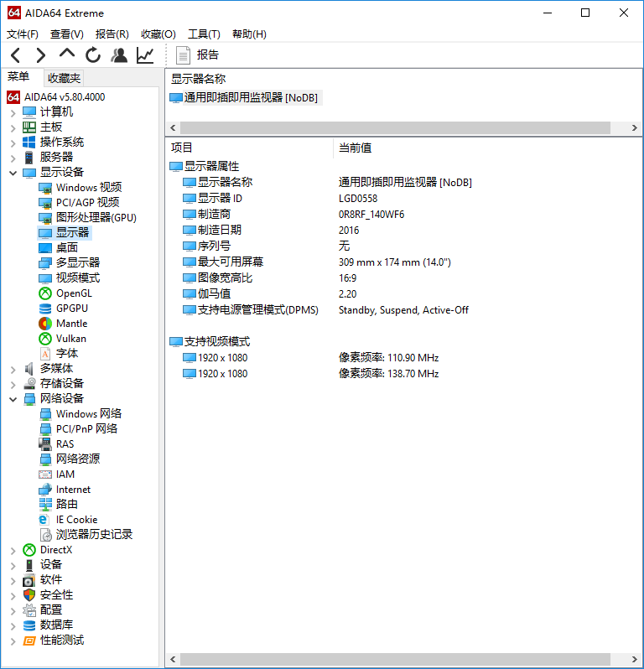Open the 文件(F) menu
This screenshot has width=644, height=669.
(x=23, y=34)
